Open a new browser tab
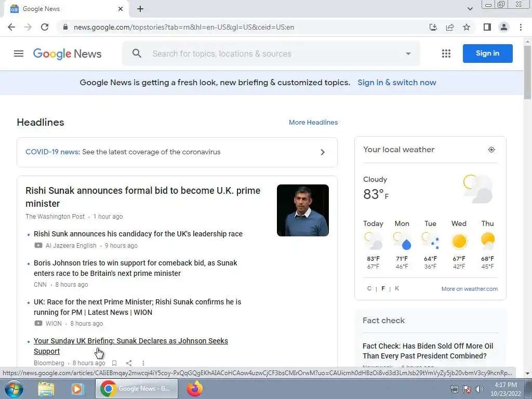Image resolution: width=532 pixels, height=399 pixels. (140, 9)
